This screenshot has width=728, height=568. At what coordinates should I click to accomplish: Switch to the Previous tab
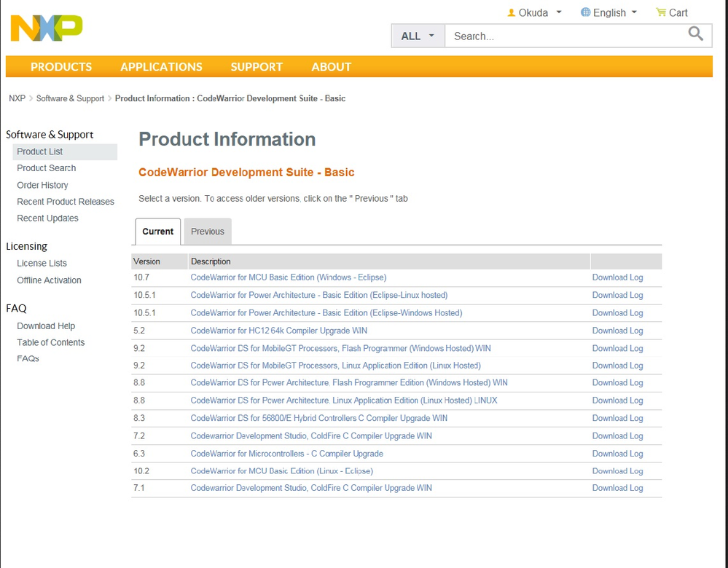click(x=208, y=232)
